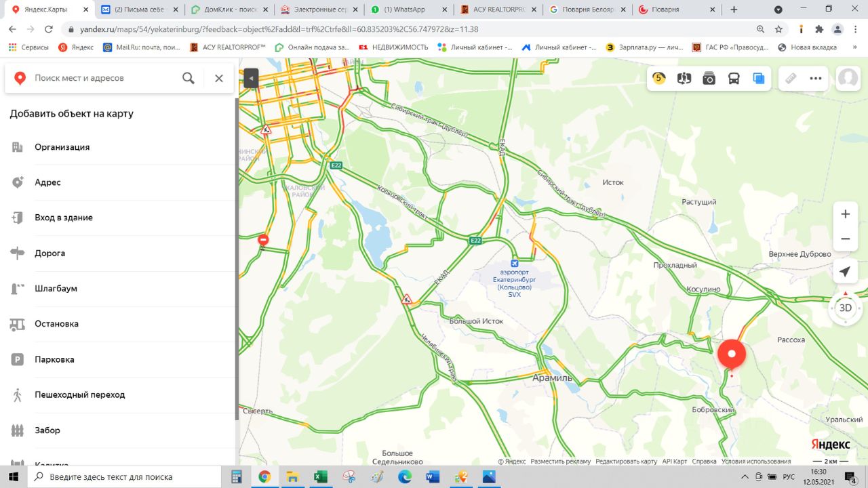Pick Пешеходный переход option

pyautogui.click(x=119, y=394)
